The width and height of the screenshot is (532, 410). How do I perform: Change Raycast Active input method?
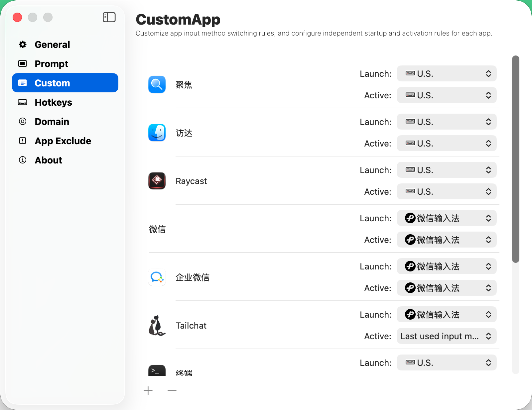click(447, 191)
